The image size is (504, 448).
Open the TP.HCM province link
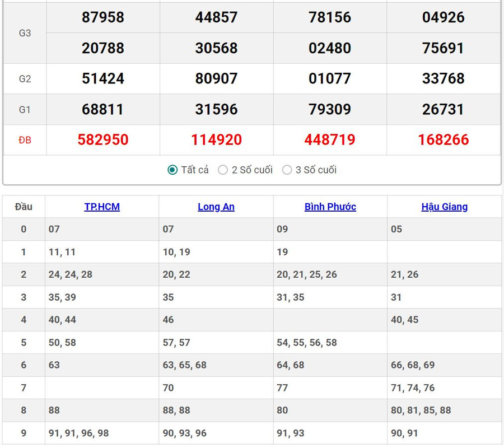click(x=102, y=207)
